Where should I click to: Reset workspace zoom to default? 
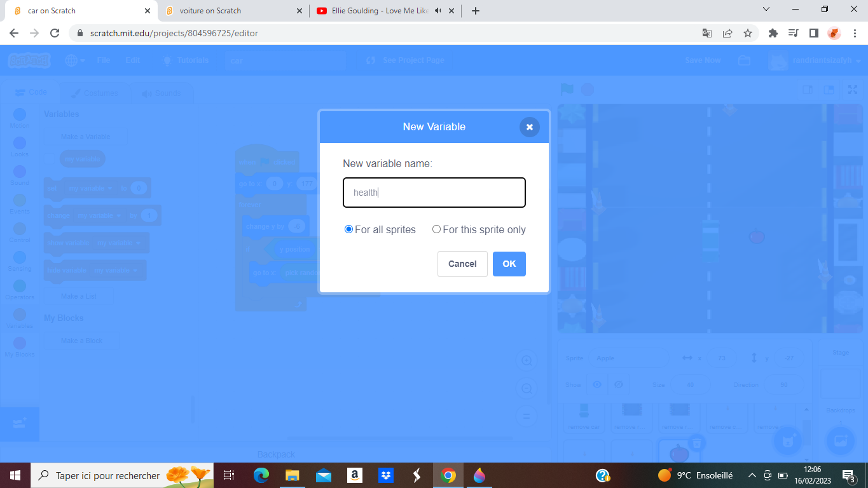tap(527, 416)
